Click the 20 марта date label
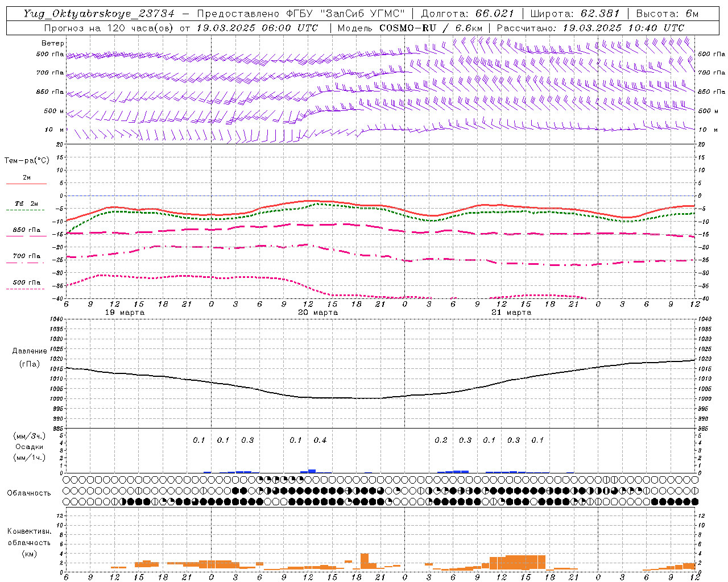 click(318, 313)
